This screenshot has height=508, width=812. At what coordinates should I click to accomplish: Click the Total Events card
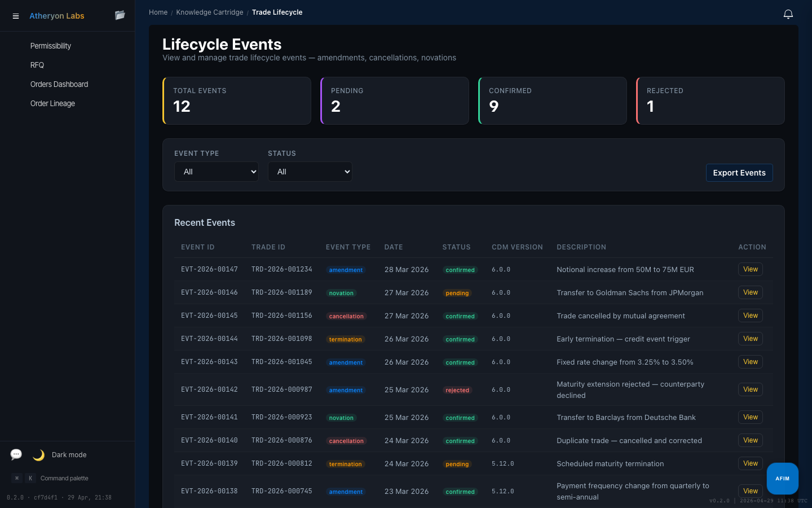pyautogui.click(x=237, y=100)
